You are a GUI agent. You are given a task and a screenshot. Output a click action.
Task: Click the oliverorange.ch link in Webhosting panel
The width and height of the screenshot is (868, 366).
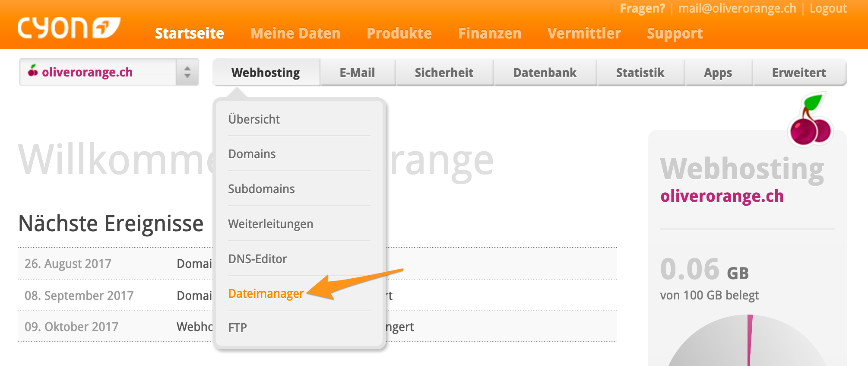[x=722, y=196]
